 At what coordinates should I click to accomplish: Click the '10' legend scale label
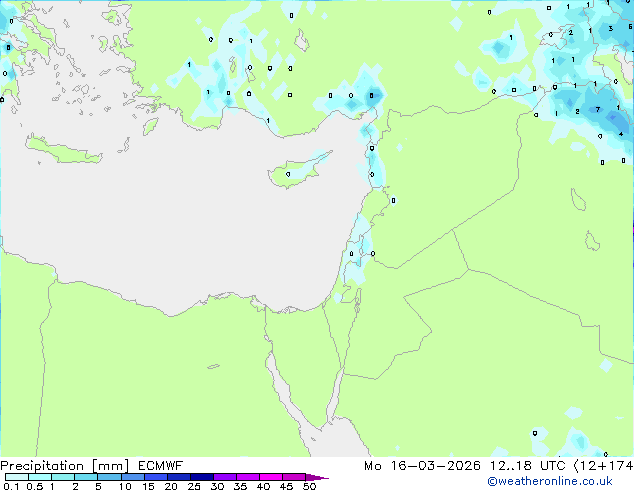click(125, 486)
